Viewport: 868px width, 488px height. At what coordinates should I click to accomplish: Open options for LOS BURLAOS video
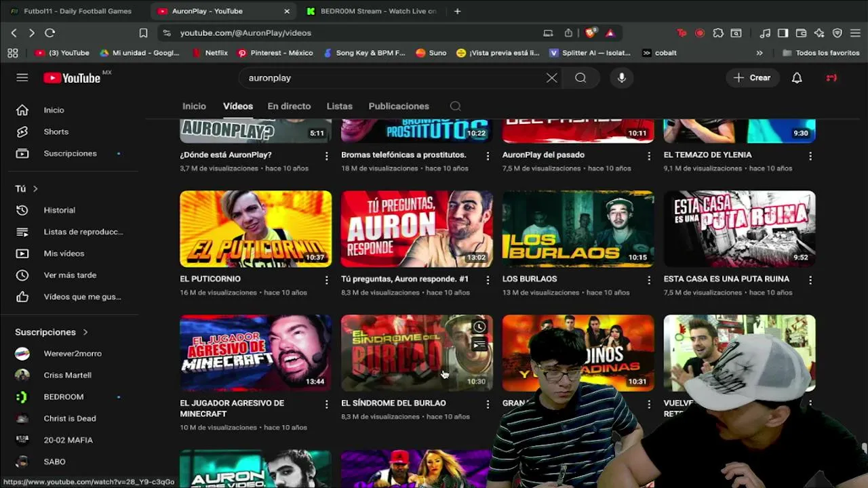point(649,280)
